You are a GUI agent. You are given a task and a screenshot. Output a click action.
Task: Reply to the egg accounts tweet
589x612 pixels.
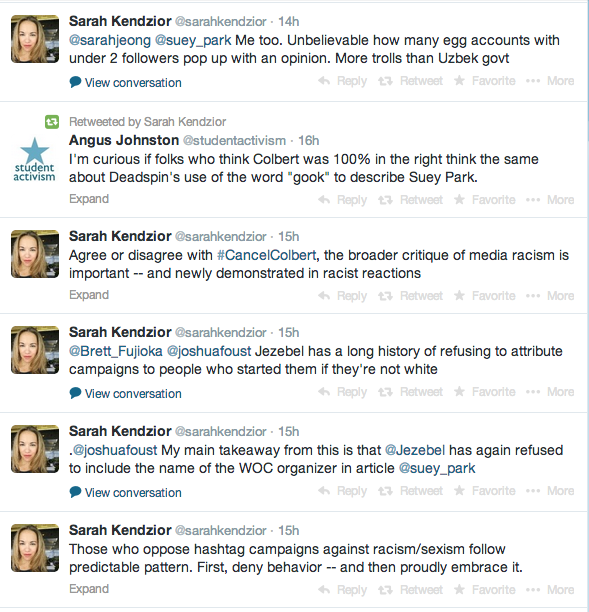pos(342,81)
